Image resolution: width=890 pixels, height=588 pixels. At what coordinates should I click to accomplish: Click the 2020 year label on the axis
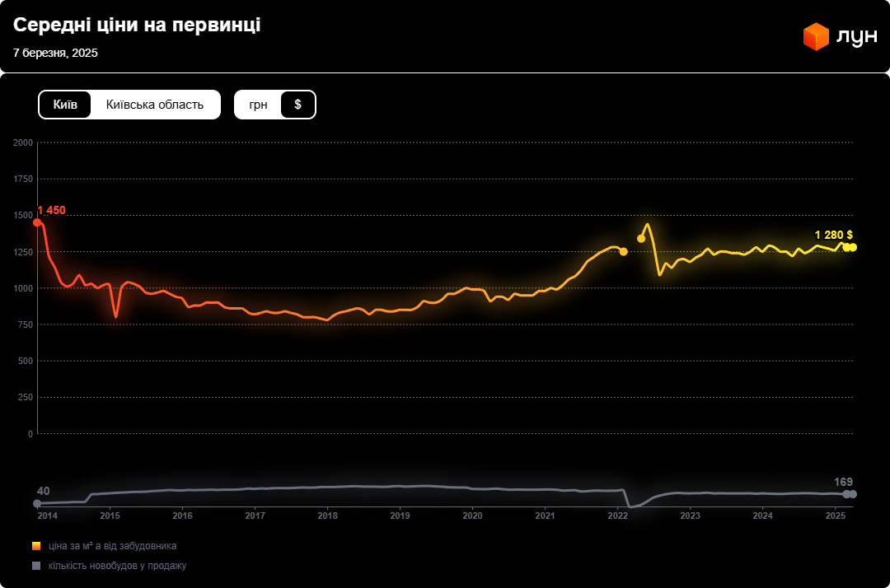point(472,516)
